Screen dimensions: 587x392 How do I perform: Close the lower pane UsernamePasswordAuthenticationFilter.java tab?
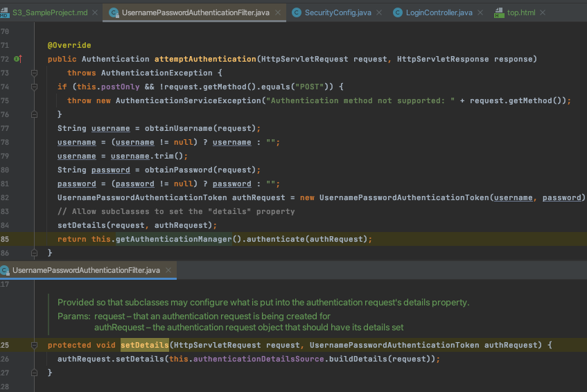click(168, 270)
